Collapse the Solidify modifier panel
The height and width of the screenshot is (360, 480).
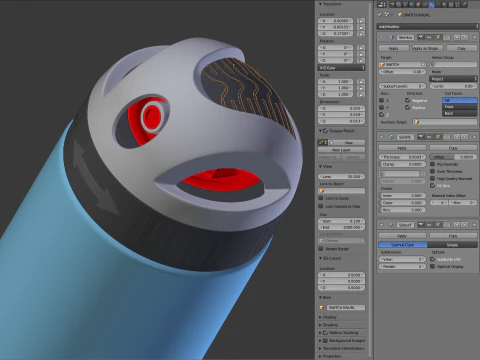coord(382,137)
